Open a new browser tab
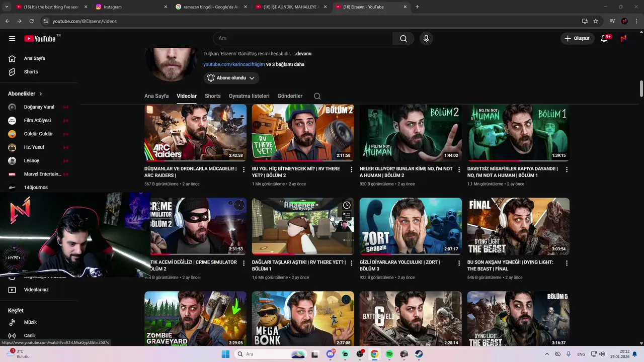 [417, 7]
